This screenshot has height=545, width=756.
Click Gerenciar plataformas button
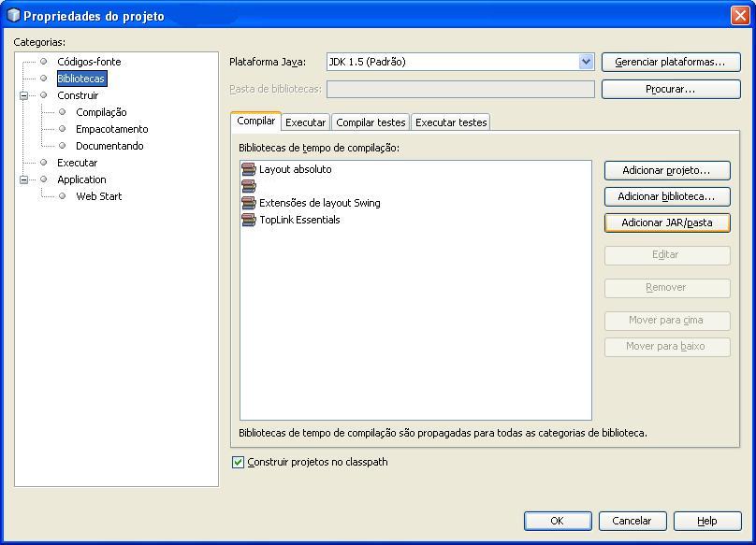(x=671, y=62)
